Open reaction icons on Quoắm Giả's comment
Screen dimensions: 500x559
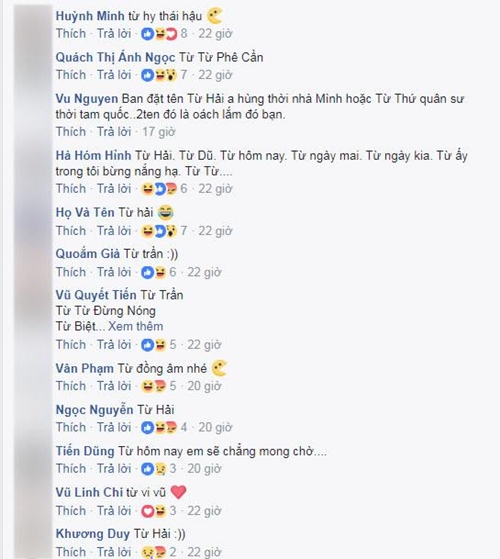click(159, 272)
